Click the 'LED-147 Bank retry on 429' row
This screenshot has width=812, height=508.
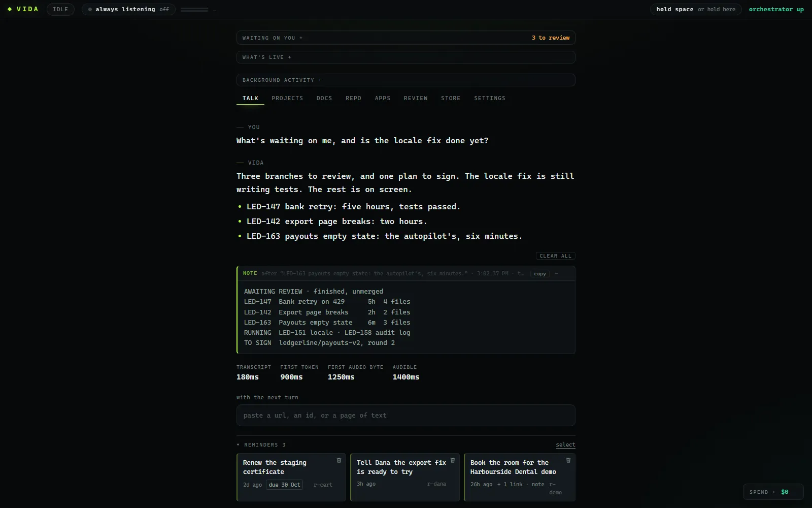pyautogui.click(x=327, y=302)
